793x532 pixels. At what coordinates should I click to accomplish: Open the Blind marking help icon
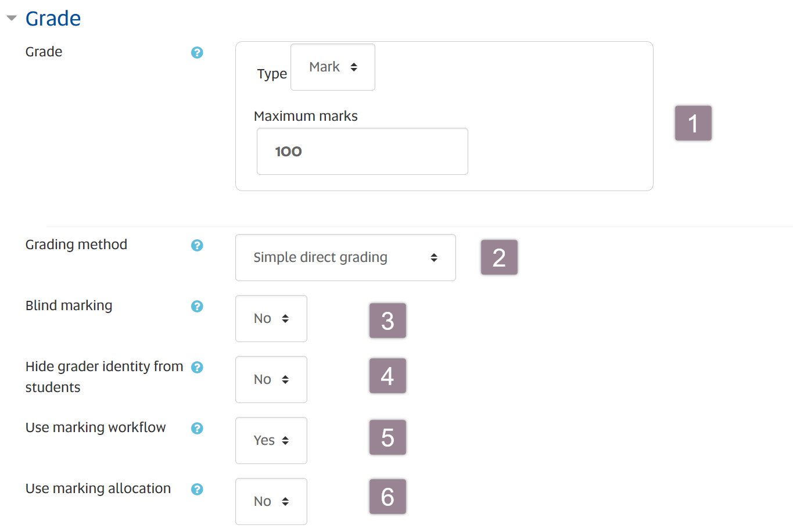tap(197, 306)
